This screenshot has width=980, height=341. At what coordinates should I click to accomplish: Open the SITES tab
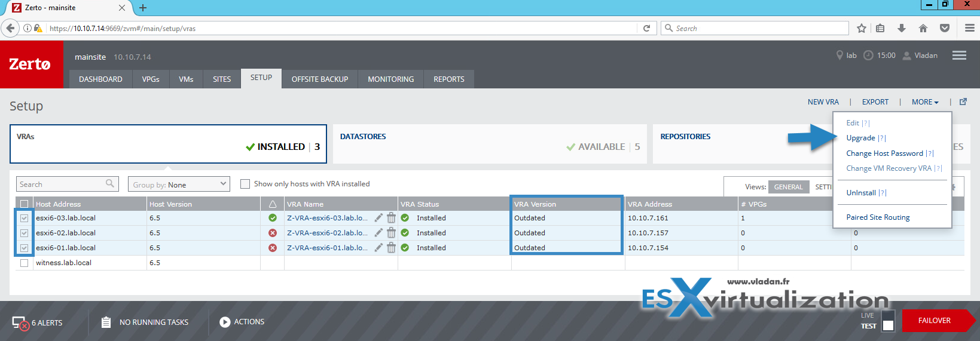click(222, 79)
